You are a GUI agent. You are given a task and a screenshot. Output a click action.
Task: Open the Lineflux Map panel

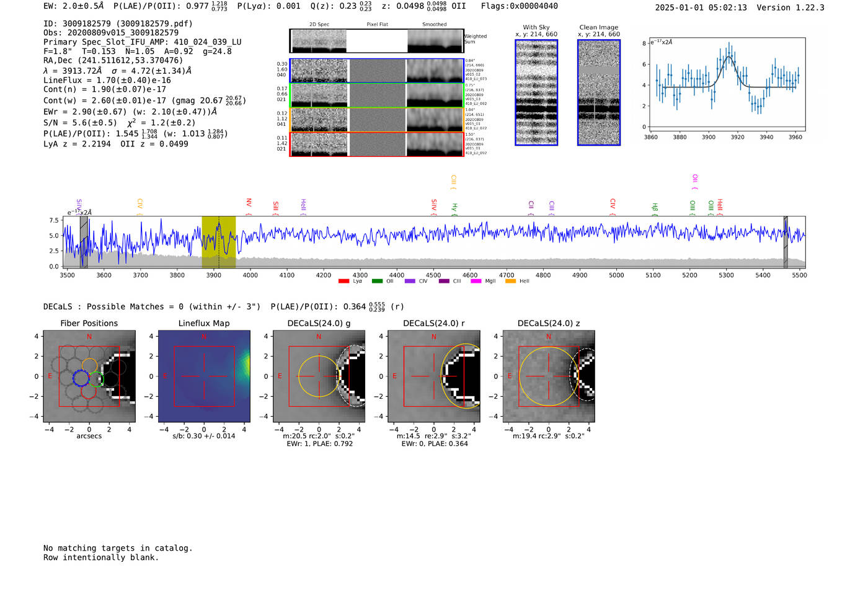[x=204, y=376]
